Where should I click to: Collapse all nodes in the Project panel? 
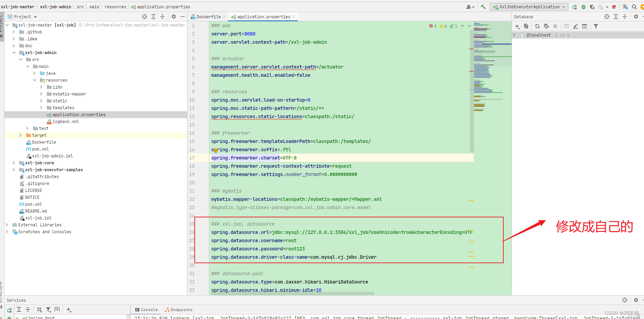[x=162, y=17]
